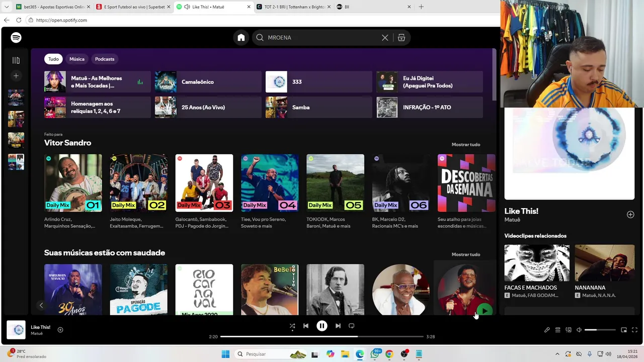Show hidden system tray icons chevron
The image size is (644, 362).
coord(557,354)
